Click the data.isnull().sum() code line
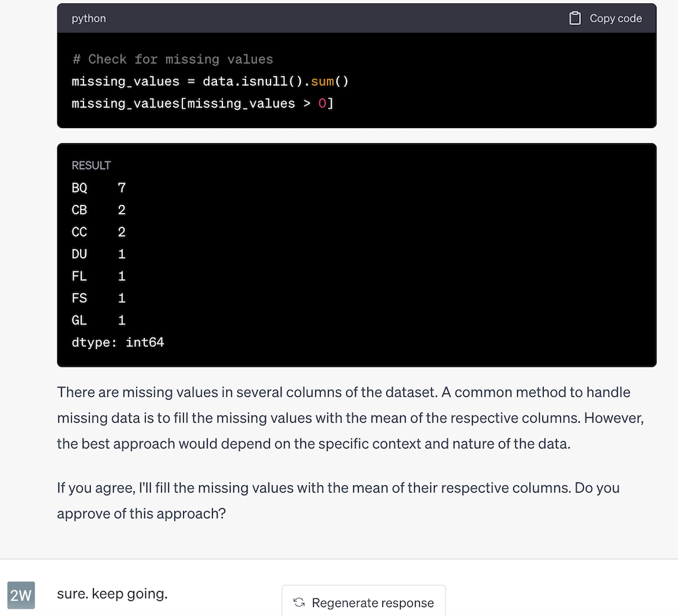Viewport: 678px width, 616px height. tap(210, 81)
